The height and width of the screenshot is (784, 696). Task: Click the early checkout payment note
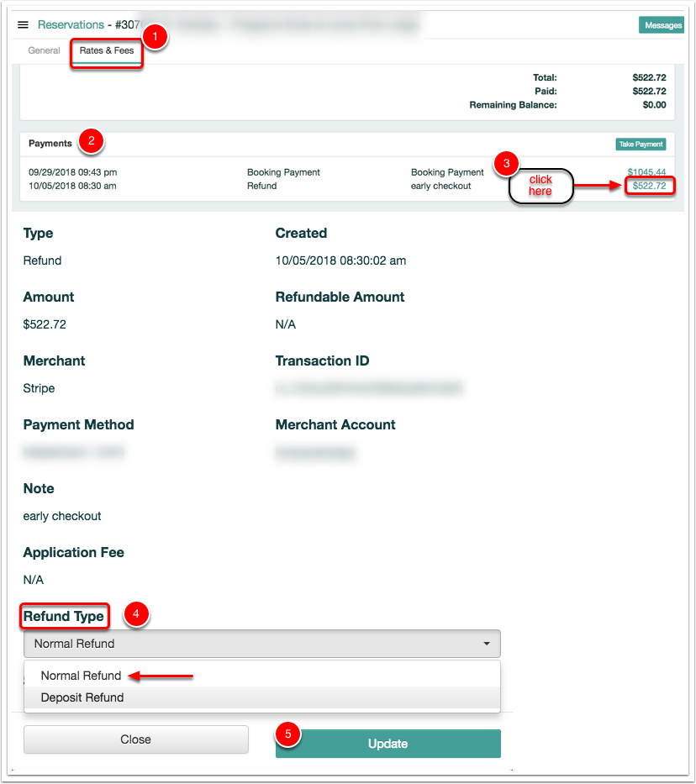[441, 186]
